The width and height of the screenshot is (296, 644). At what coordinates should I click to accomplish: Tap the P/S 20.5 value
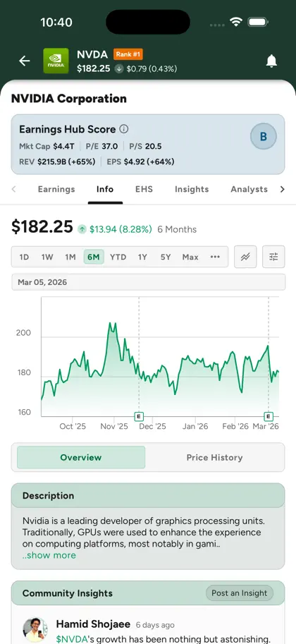click(x=145, y=146)
